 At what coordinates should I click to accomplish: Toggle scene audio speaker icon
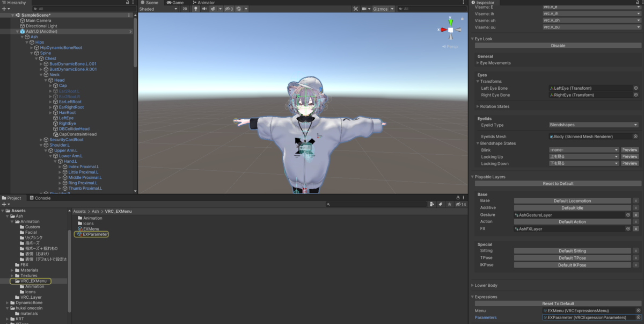(204, 9)
